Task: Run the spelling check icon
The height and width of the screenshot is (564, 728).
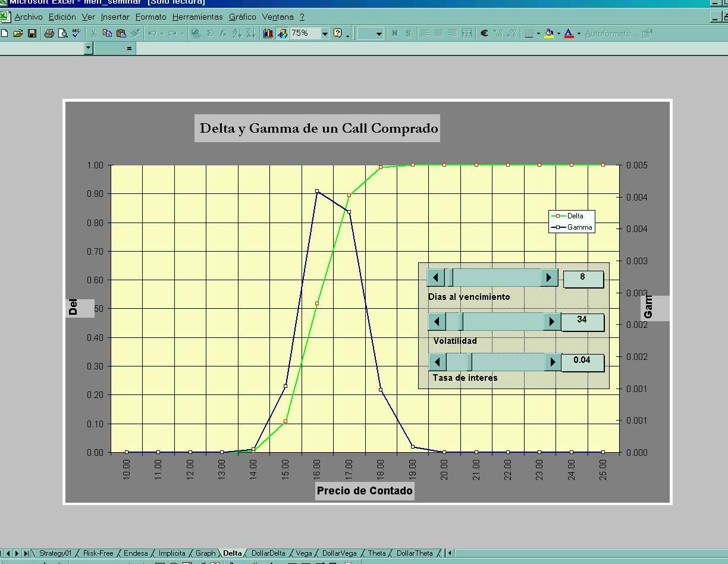Action: tap(76, 33)
